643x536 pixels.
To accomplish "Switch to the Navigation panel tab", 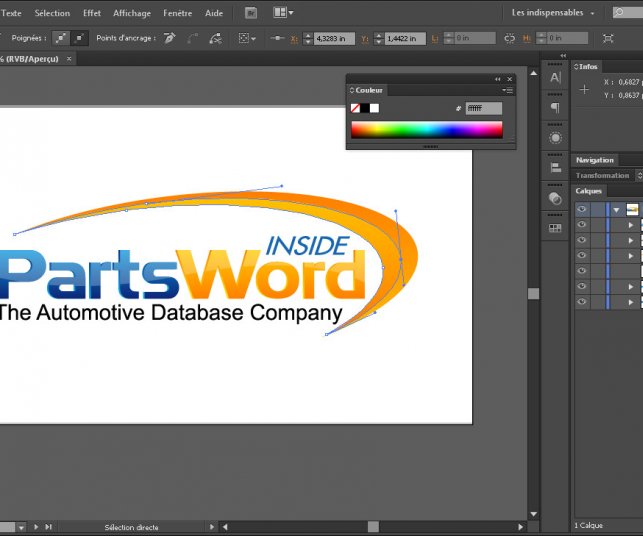I will [x=595, y=160].
